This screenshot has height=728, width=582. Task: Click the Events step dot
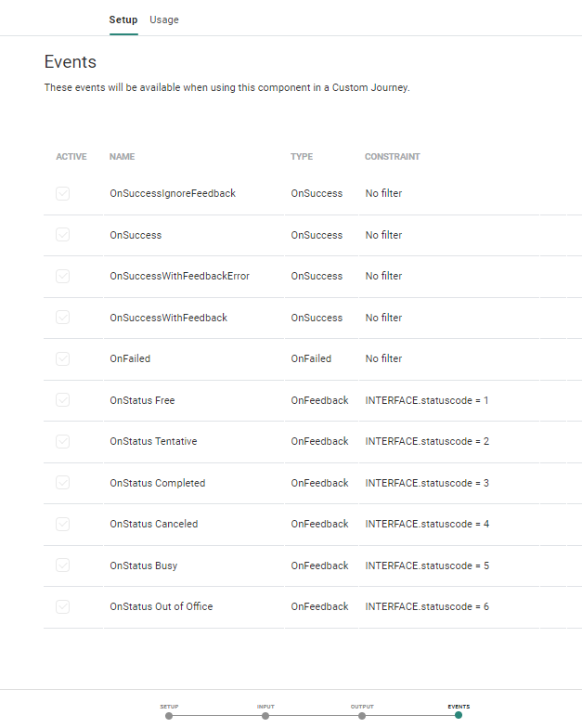pos(459,715)
